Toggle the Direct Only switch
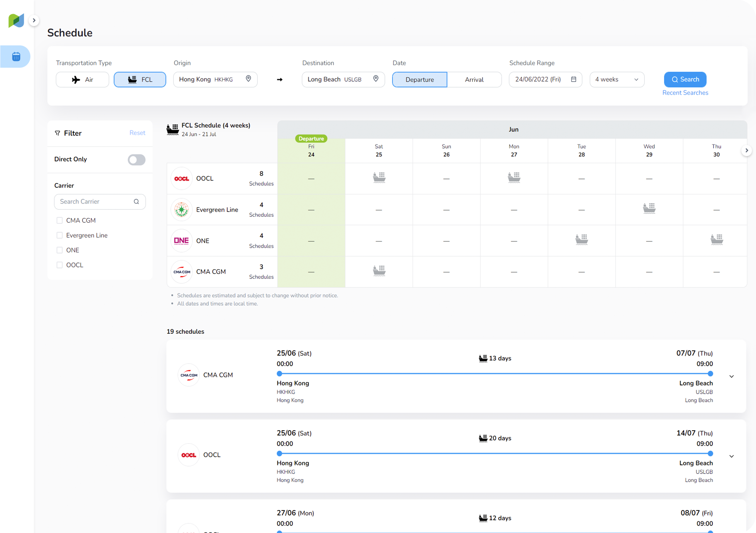 (136, 159)
